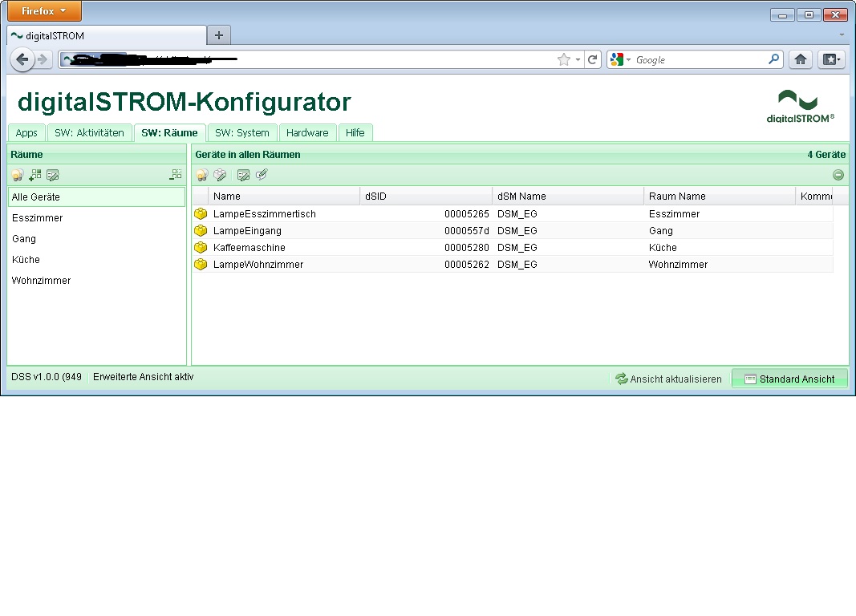Screen dimensions: 856x616
Task: Click the search magnifier icon
Action: click(773, 59)
